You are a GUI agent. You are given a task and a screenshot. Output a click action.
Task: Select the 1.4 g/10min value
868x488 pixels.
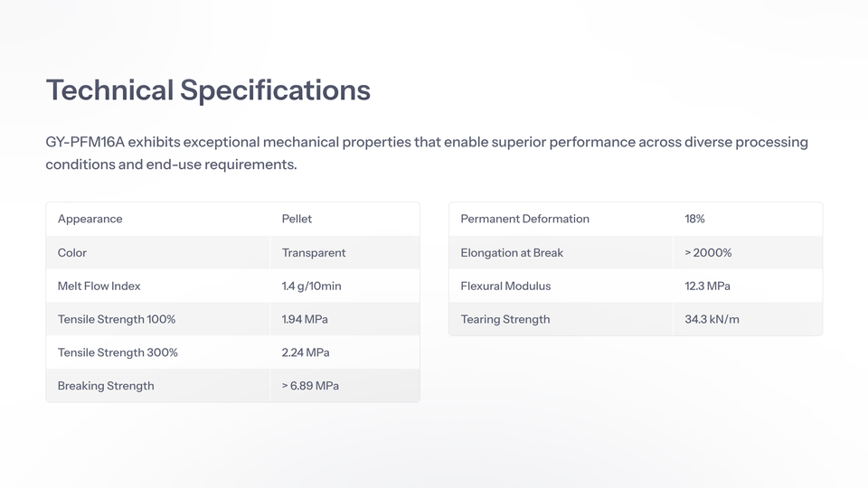point(311,286)
